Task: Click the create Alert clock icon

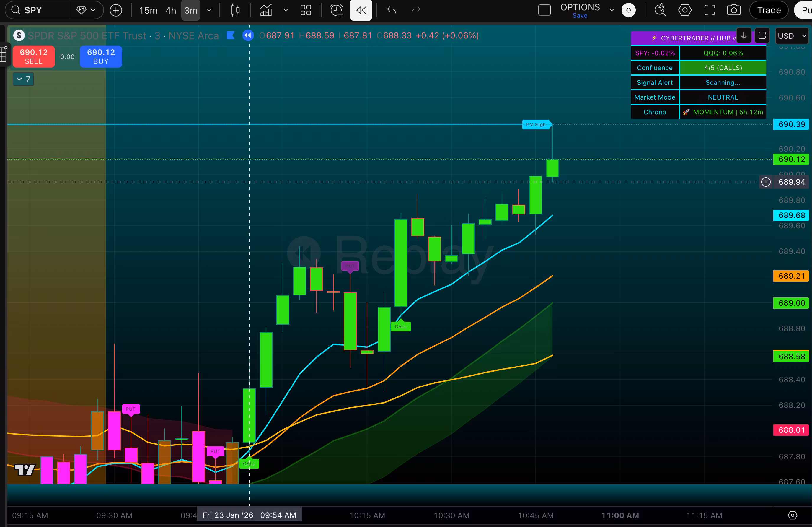Action: (336, 10)
